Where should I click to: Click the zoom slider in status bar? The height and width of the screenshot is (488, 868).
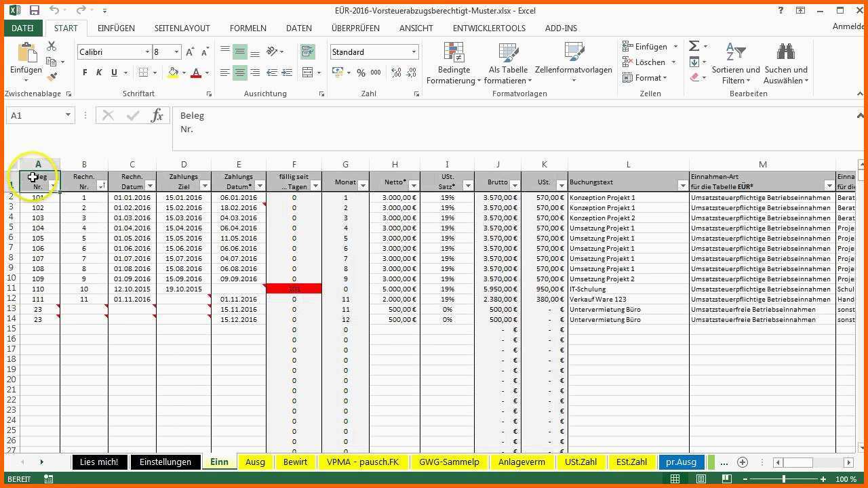pyautogui.click(x=784, y=479)
